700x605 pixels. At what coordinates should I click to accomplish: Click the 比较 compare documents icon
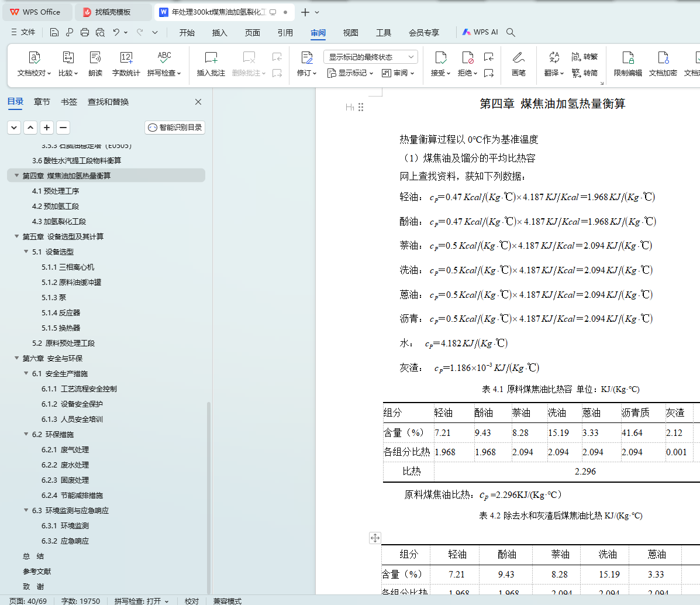(68, 63)
